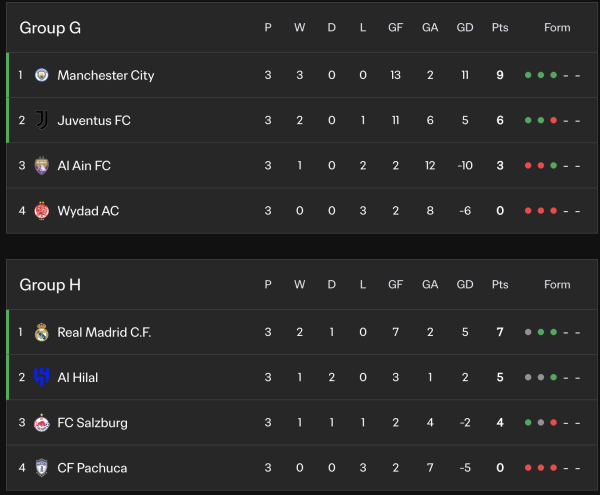Click the Al Hilal logo

41,377
